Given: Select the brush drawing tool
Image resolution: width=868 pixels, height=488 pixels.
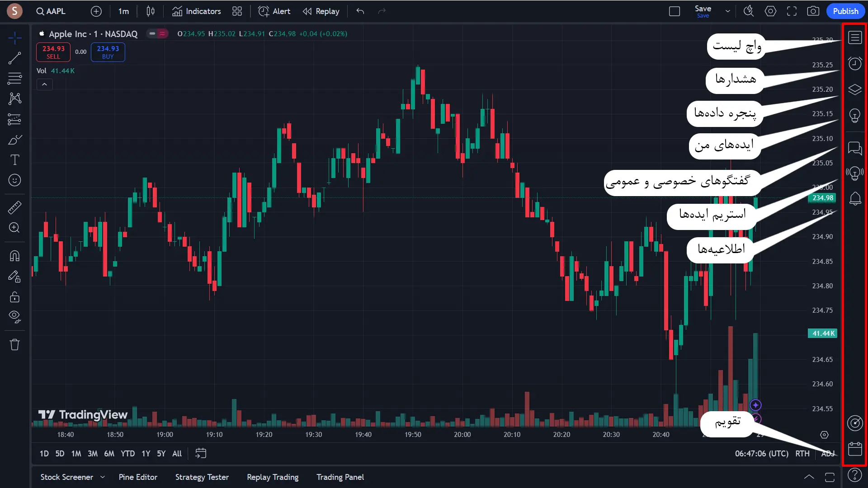Looking at the screenshot, I should click(x=15, y=140).
